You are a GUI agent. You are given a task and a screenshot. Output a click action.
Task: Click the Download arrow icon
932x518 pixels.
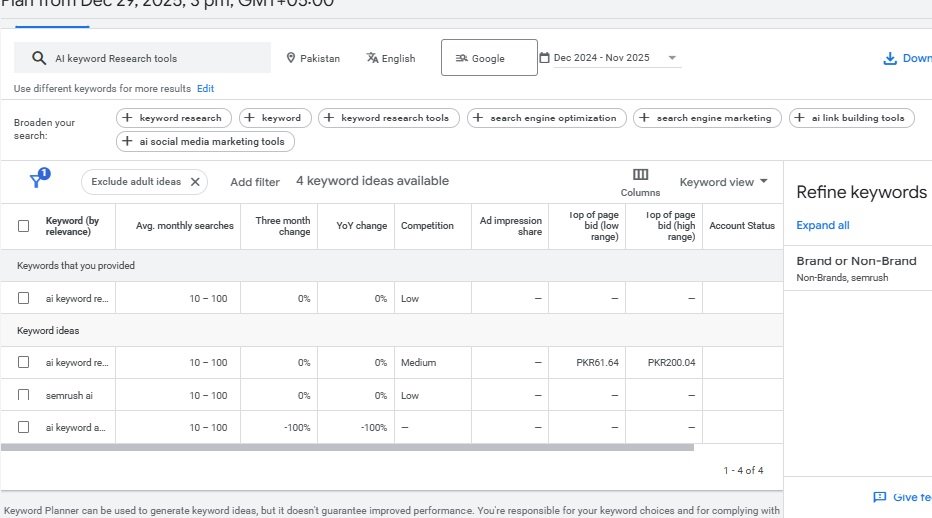(x=890, y=58)
